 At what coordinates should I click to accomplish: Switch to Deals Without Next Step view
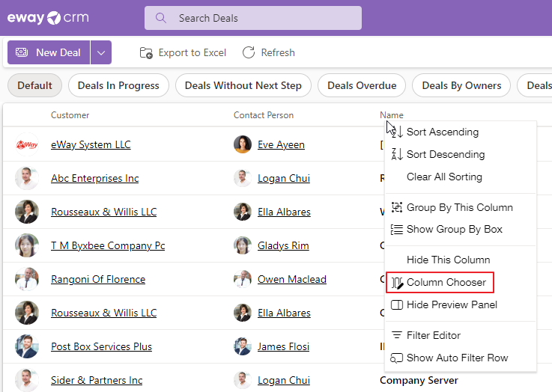pyautogui.click(x=243, y=85)
